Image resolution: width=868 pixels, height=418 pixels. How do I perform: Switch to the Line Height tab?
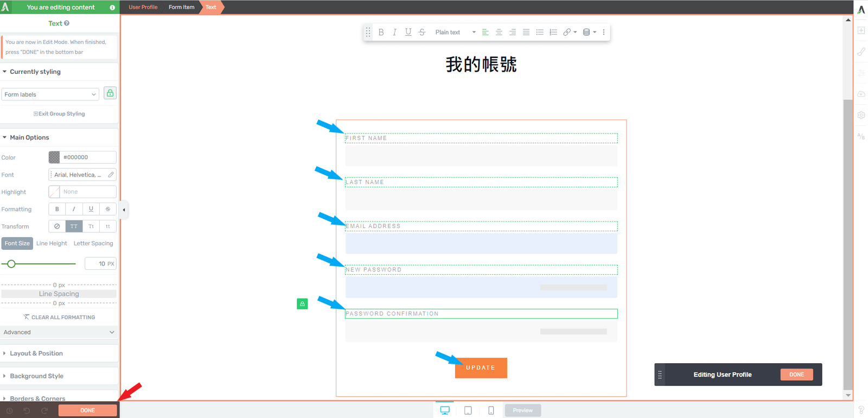52,243
